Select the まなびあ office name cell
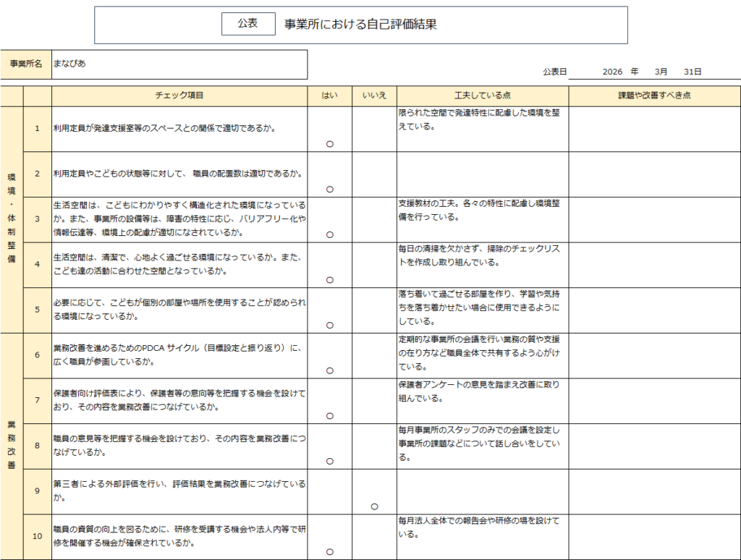741x560 pixels. (x=179, y=64)
